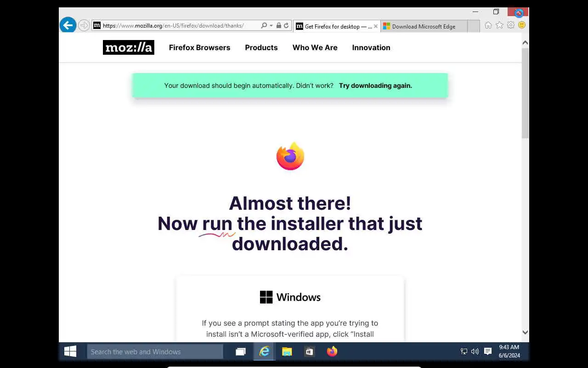The image size is (588, 368).
Task: Click the Mozilla site icon in address bar
Action: (97, 26)
